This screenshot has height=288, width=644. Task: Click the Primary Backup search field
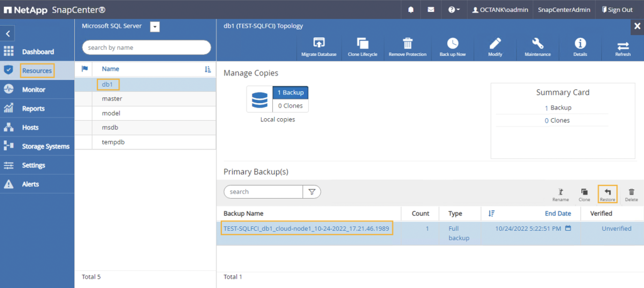pyautogui.click(x=264, y=192)
